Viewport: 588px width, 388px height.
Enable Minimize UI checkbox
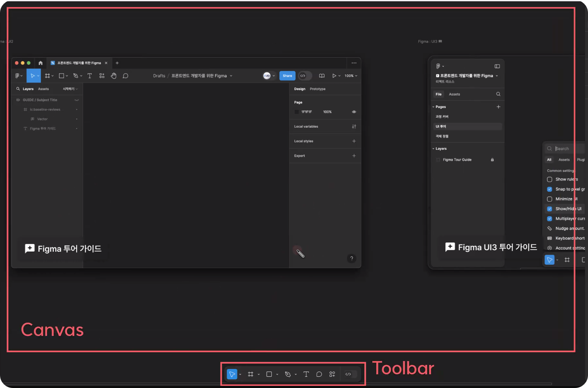pyautogui.click(x=549, y=199)
